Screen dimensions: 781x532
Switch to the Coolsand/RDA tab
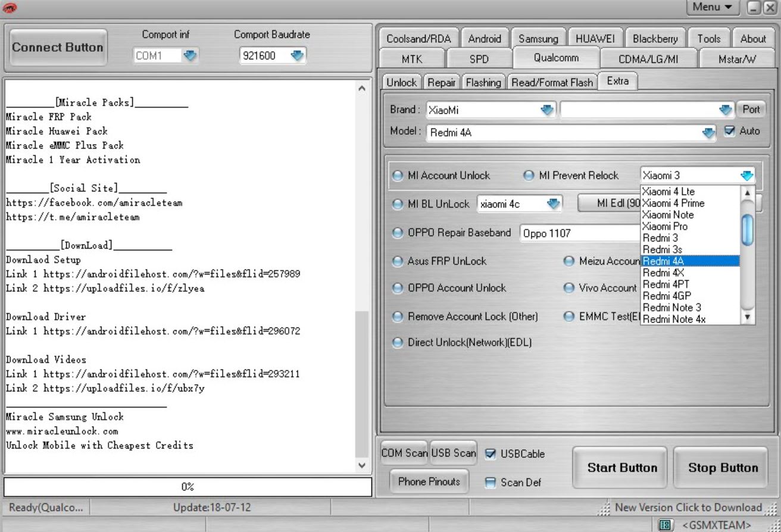click(x=418, y=39)
